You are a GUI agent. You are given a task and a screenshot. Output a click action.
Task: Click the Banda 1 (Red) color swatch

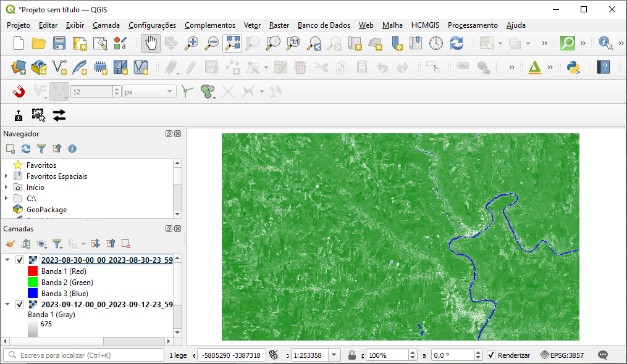point(33,271)
